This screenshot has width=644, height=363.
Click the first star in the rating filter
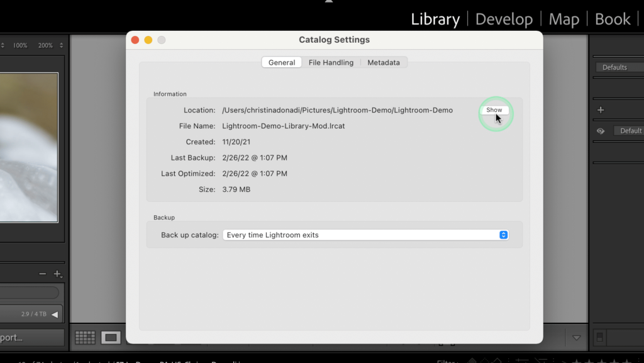point(577,360)
